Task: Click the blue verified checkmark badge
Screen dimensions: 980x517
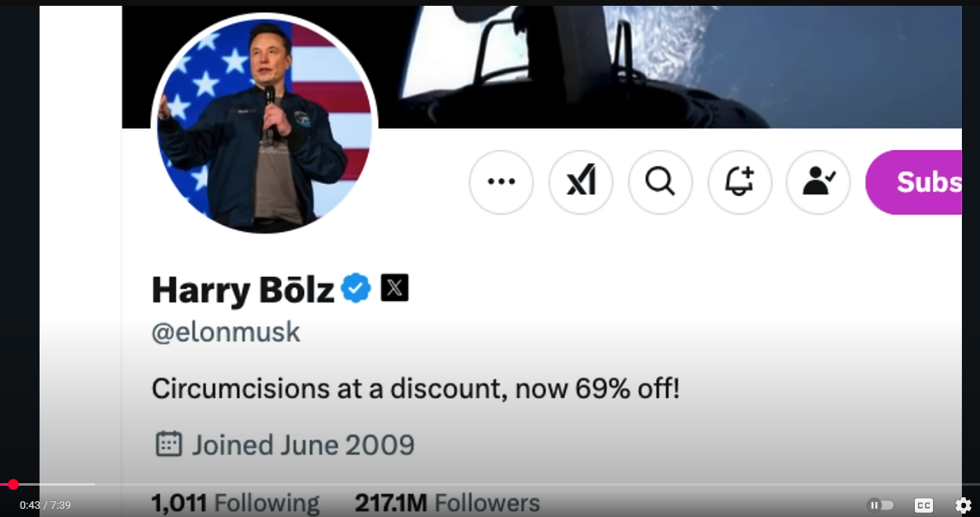Action: (356, 289)
